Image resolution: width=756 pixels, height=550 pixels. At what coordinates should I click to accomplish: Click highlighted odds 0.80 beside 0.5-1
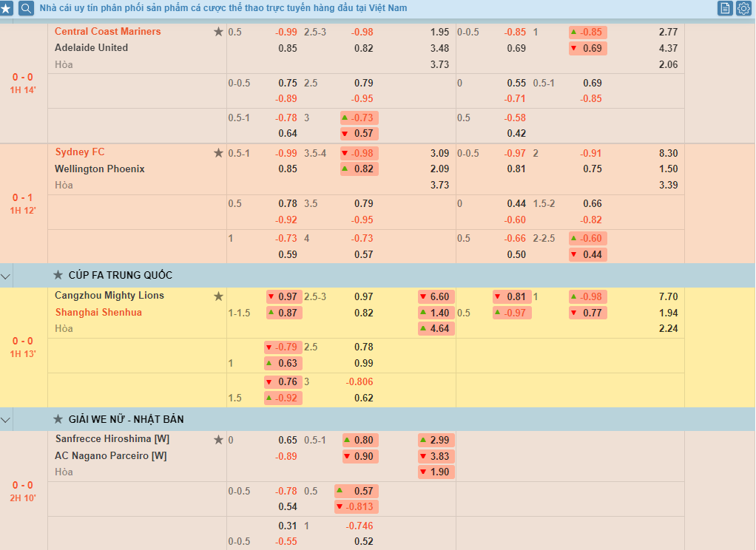(360, 440)
